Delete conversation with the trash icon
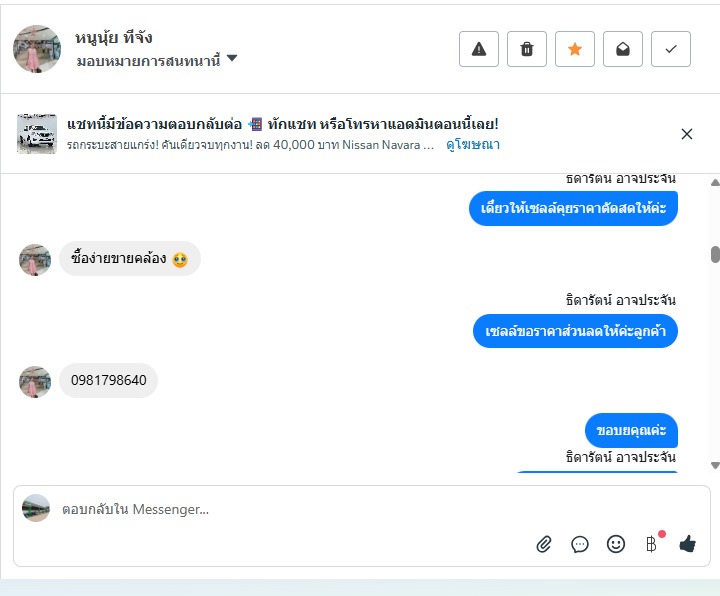The image size is (720, 596). (527, 49)
